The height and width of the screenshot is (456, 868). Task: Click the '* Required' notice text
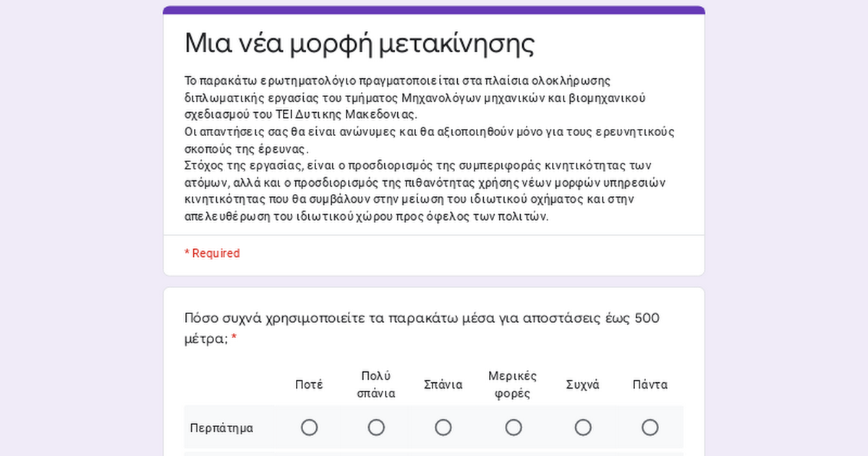tap(212, 253)
